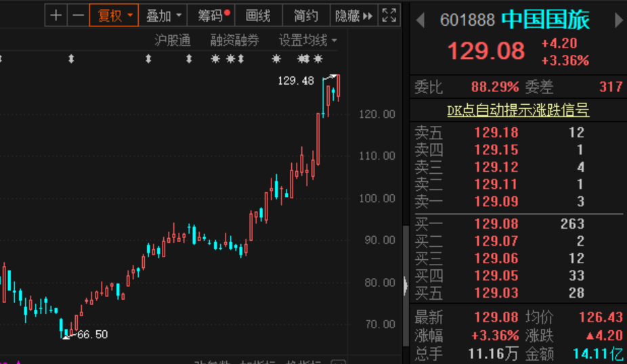The image size is (627, 364).
Task: Toggle 简约 simple view mode
Action: 305,15
